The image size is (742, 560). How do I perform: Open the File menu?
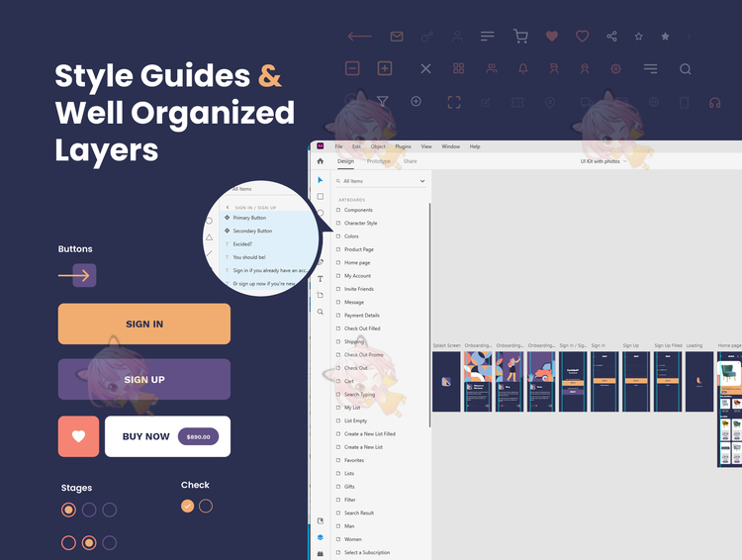338,146
